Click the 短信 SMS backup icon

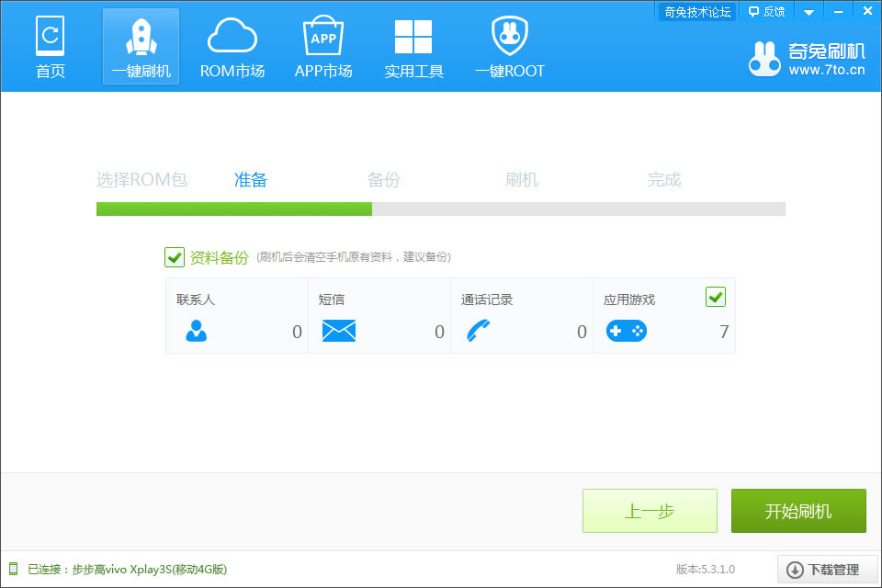click(339, 331)
